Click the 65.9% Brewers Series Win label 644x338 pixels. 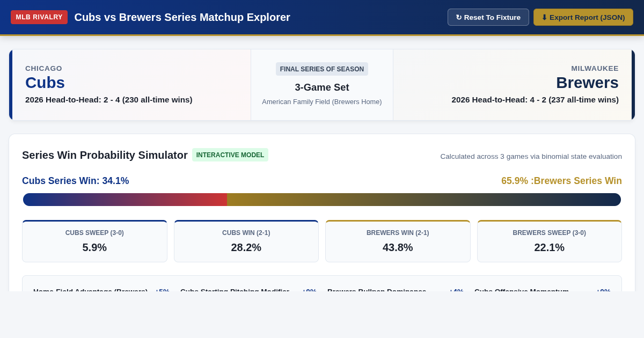pos(561,181)
